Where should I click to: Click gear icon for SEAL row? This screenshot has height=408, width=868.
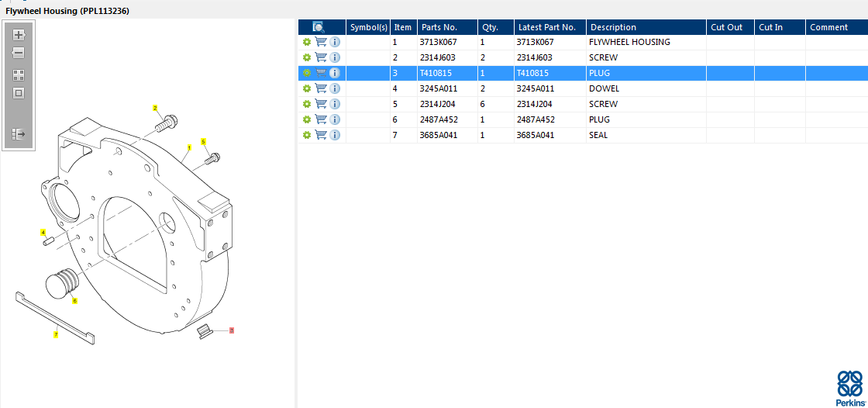[307, 135]
